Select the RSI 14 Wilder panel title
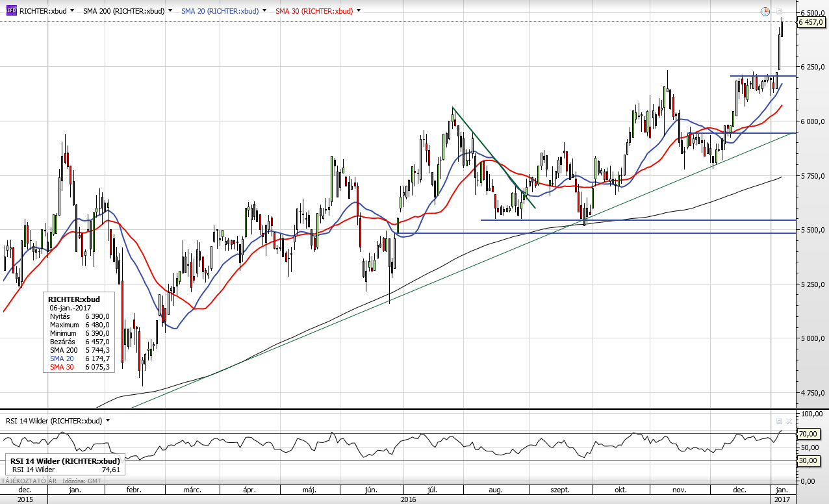Screen dimensions: 829x504 pyautogui.click(x=53, y=420)
